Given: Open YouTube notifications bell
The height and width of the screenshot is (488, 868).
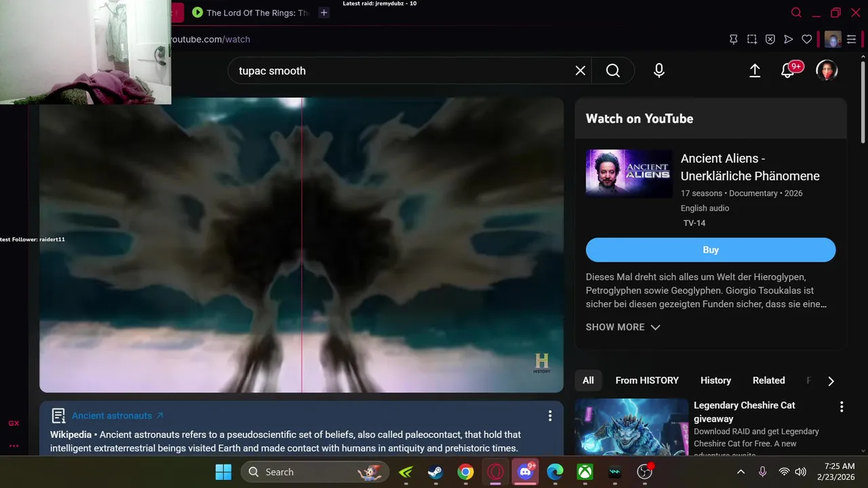Looking at the screenshot, I should (x=788, y=70).
